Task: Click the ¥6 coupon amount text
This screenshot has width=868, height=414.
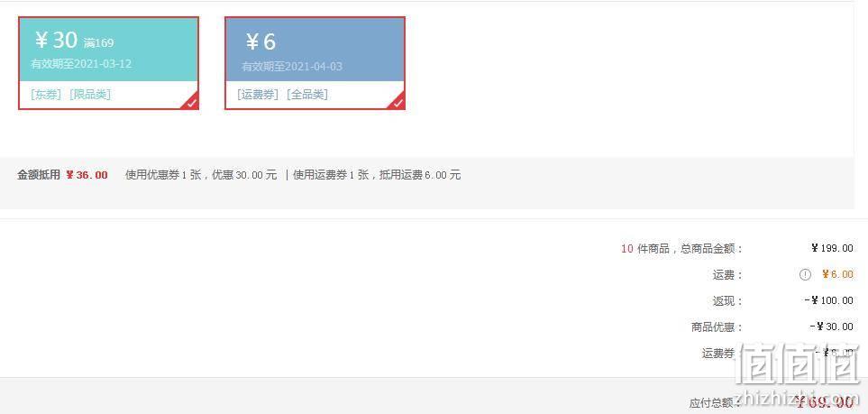Action: (260, 41)
